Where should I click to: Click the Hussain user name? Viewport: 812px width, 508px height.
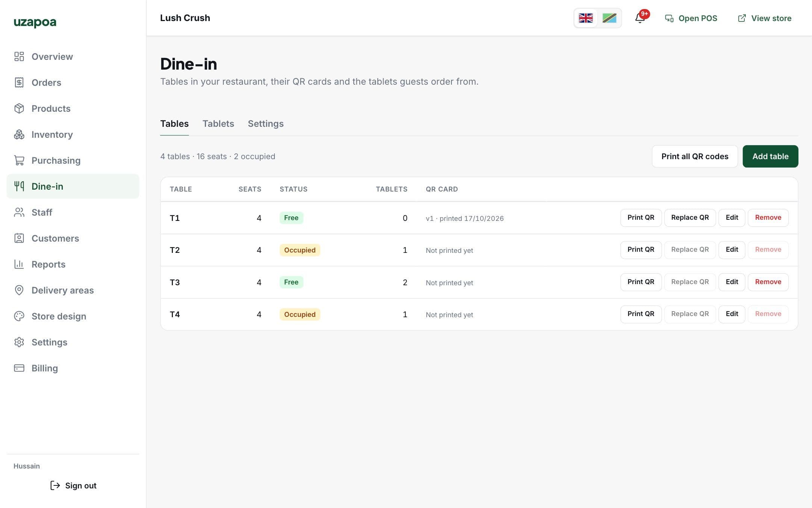27,466
